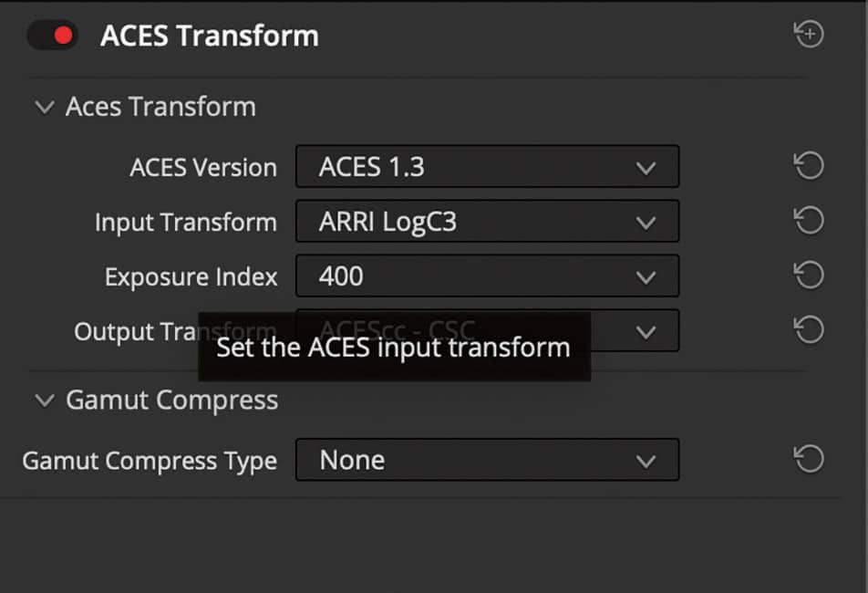Viewport: 868px width, 593px height.
Task: Reset the ACES Version setting
Action: pos(809,167)
